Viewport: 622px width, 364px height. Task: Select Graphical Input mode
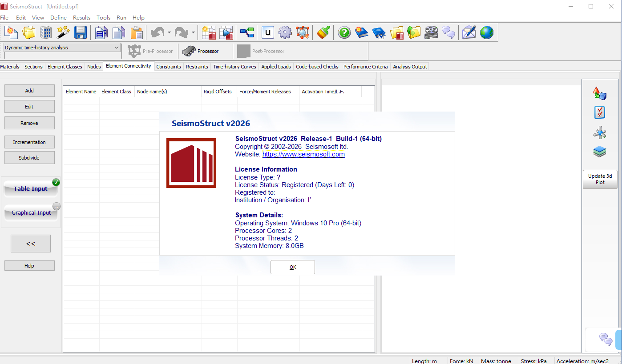click(31, 212)
